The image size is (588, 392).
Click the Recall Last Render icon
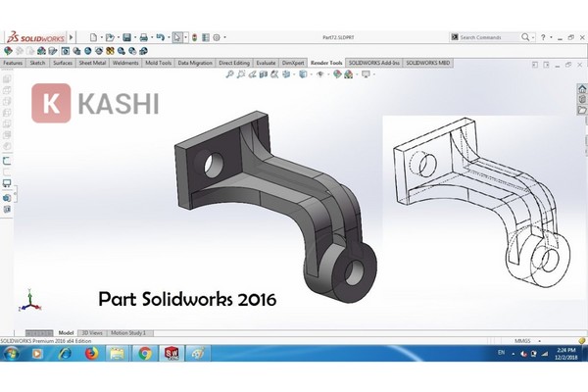point(143,51)
